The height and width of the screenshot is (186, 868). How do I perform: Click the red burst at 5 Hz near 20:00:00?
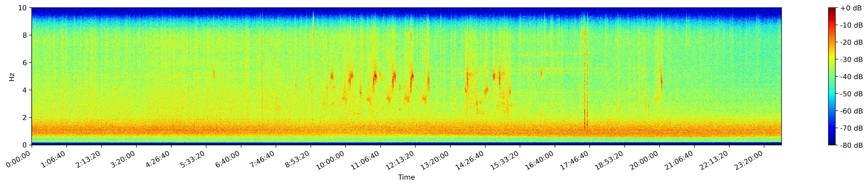pos(661,81)
